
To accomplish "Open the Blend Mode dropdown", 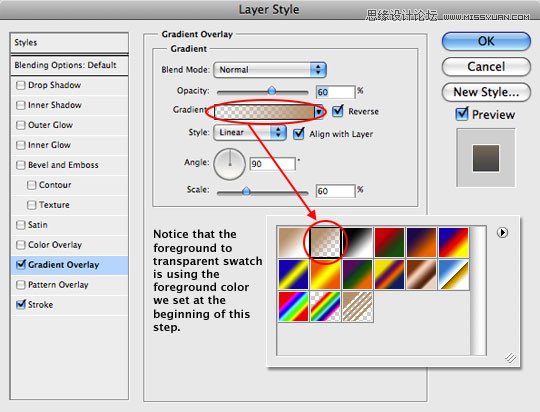I will click(x=270, y=70).
